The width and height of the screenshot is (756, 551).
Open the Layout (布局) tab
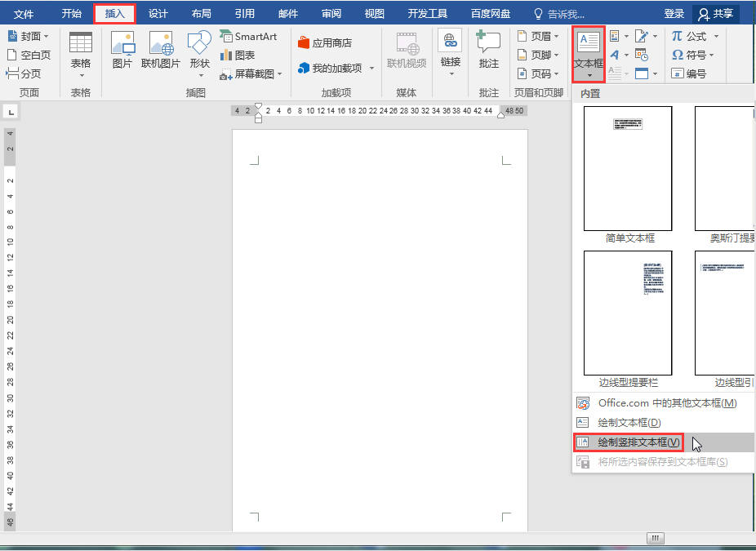[x=202, y=14]
